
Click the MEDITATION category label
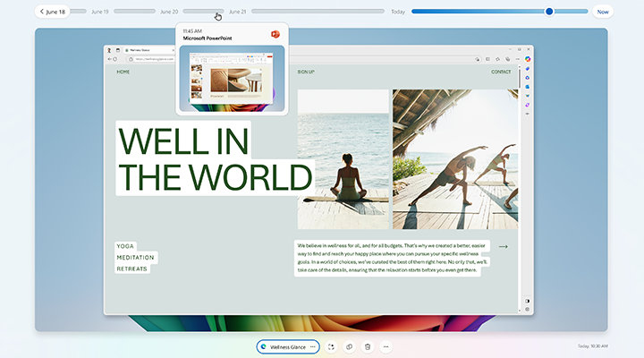(136, 258)
